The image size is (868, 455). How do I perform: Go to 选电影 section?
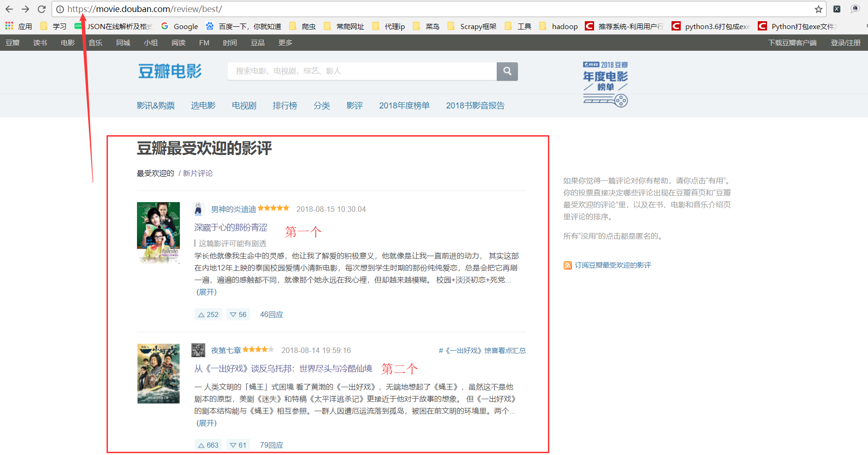coord(203,106)
